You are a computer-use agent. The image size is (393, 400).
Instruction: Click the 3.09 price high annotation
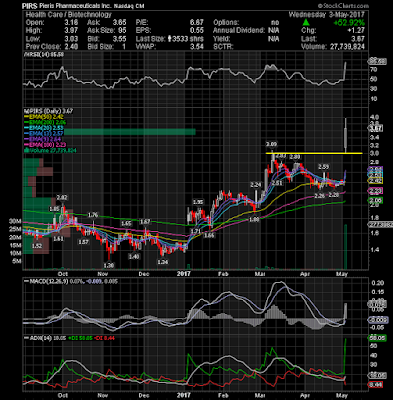[272, 144]
